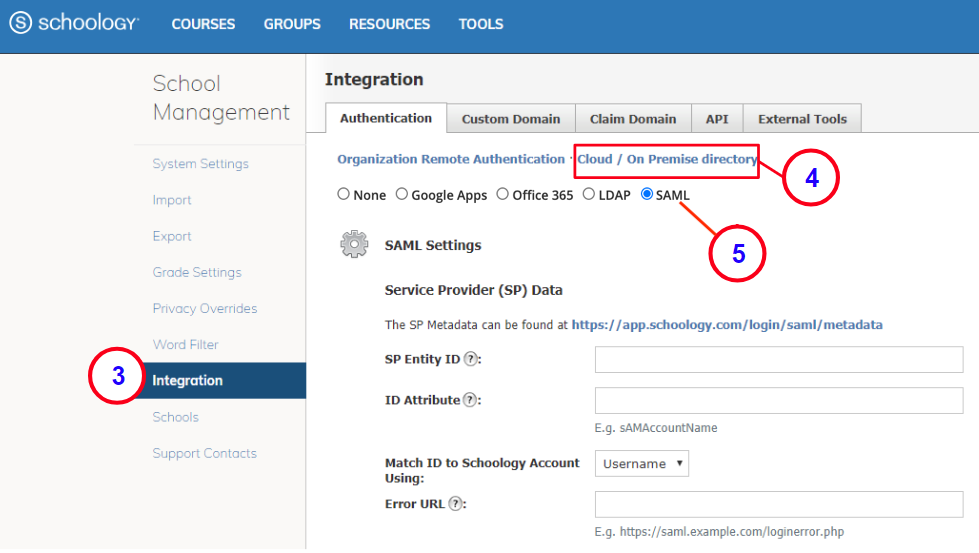Open the API tab
979x553 pixels.
point(717,119)
